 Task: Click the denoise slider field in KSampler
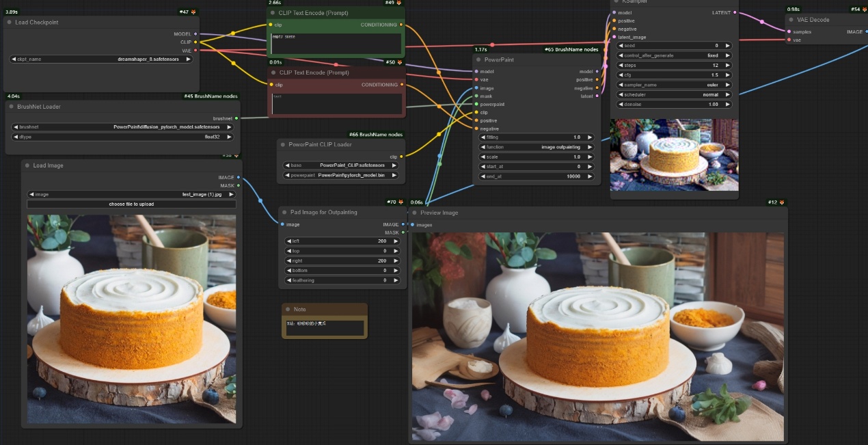[x=673, y=105]
